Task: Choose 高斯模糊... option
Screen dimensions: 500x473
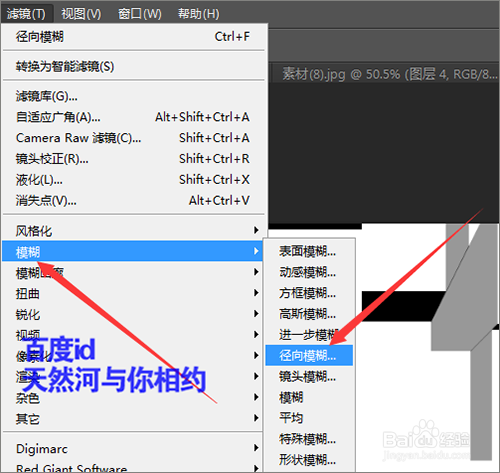Action: [309, 314]
